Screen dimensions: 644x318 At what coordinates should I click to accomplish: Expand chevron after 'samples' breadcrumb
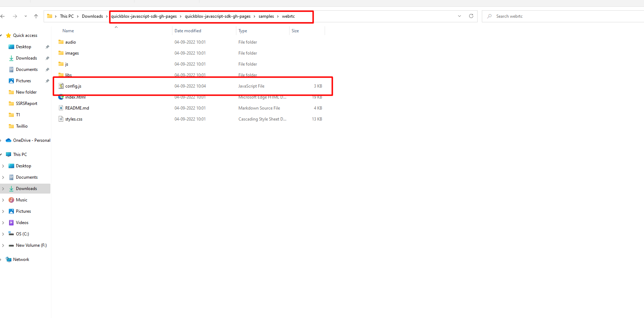[x=278, y=16]
